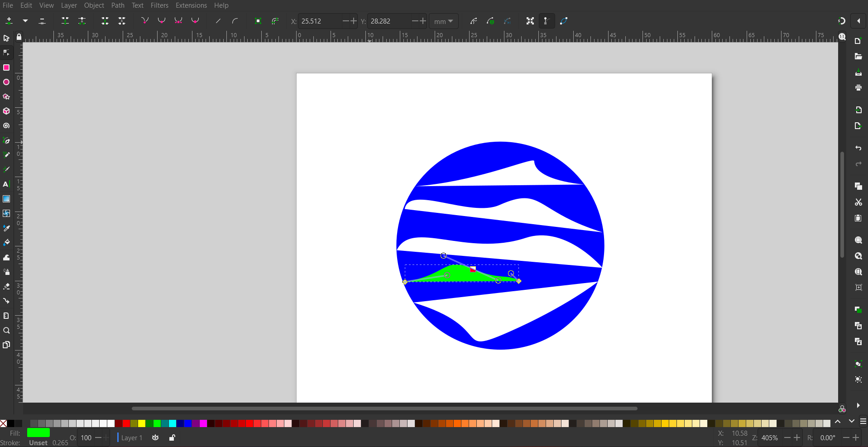
Task: Open the Extensions menu
Action: 191,5
